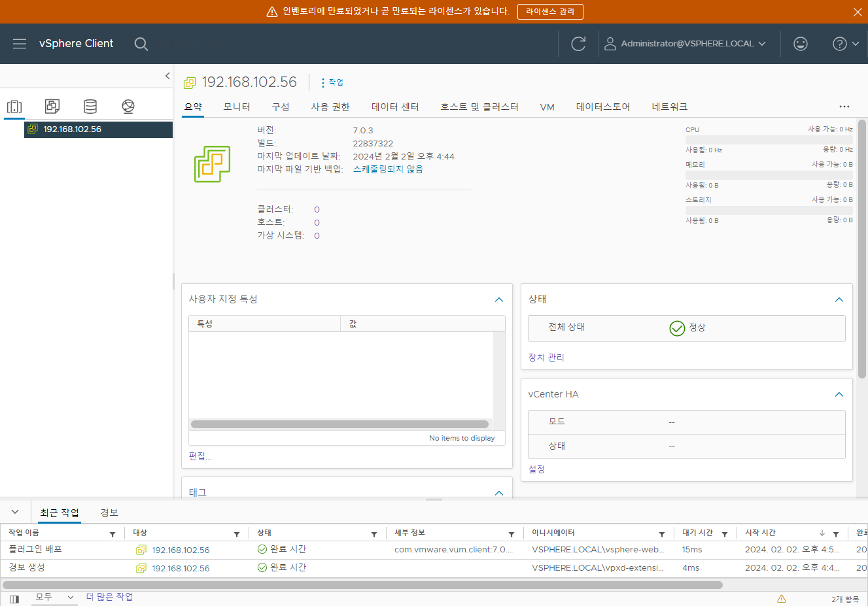Switch to the 경보 tab
The image size is (868, 606).
(x=109, y=513)
